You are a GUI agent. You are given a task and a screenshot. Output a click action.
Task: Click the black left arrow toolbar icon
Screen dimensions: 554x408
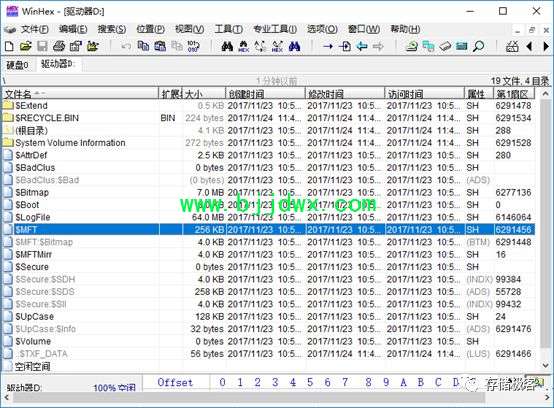click(529, 46)
